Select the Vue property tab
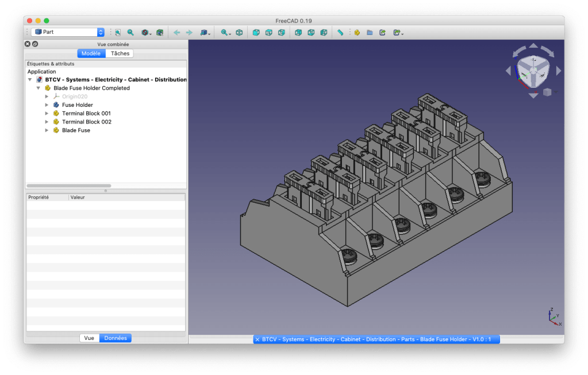The image size is (588, 375). click(89, 338)
